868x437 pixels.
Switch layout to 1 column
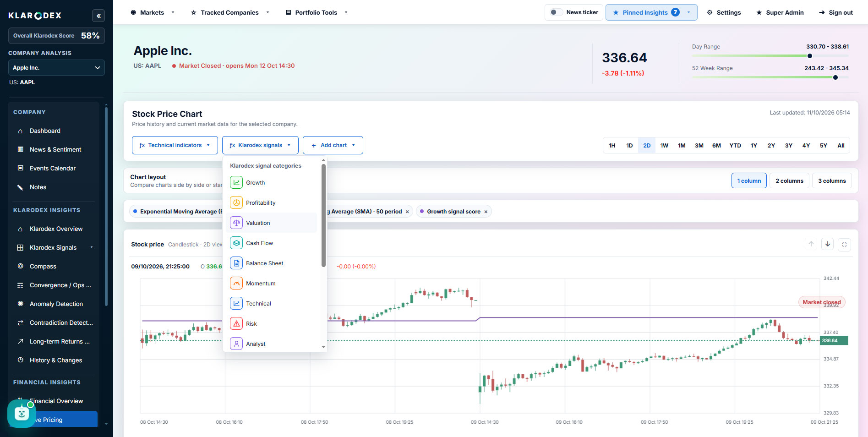(749, 181)
